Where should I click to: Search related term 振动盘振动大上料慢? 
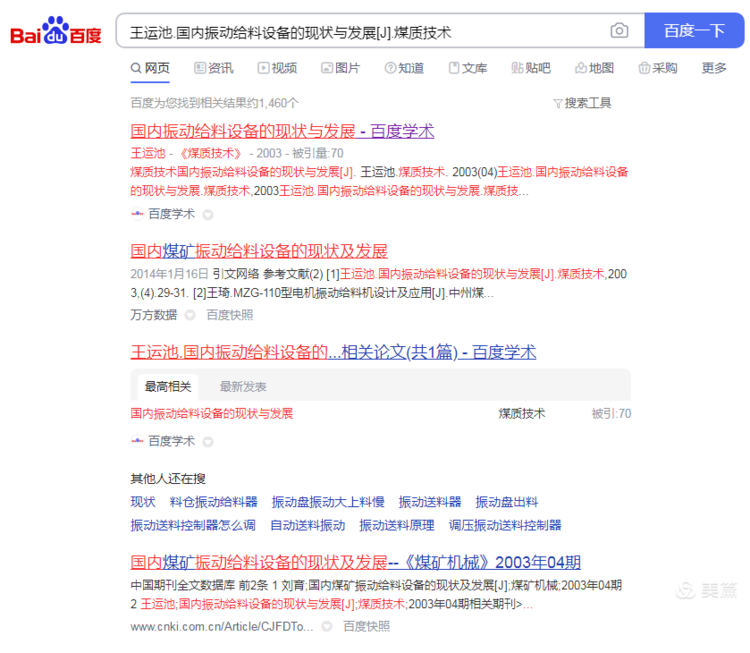pyautogui.click(x=328, y=502)
